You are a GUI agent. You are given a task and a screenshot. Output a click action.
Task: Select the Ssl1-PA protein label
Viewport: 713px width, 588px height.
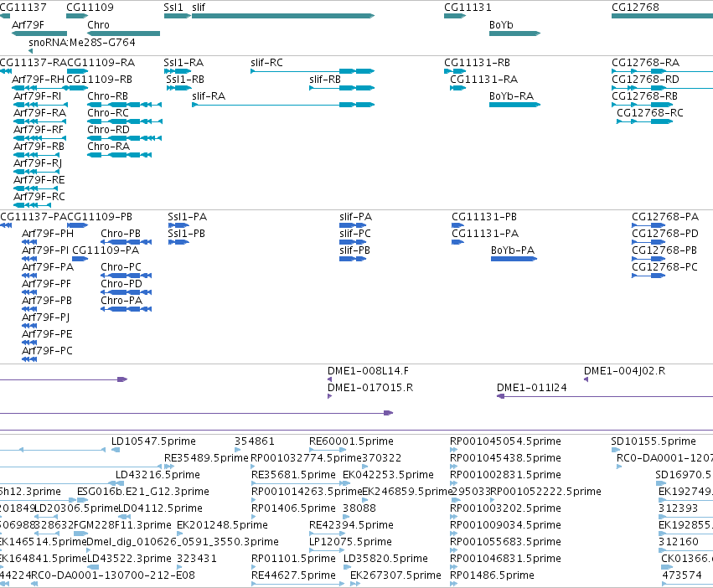(188, 217)
